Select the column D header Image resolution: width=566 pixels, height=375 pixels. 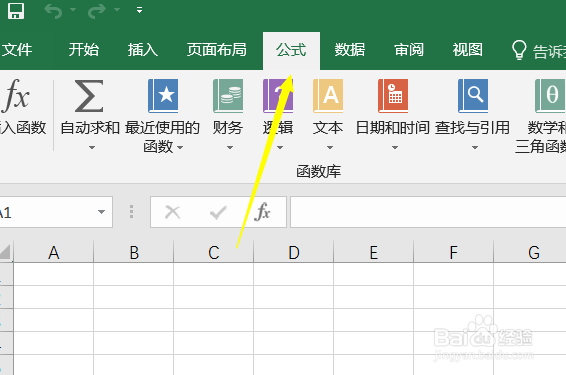[x=294, y=252]
